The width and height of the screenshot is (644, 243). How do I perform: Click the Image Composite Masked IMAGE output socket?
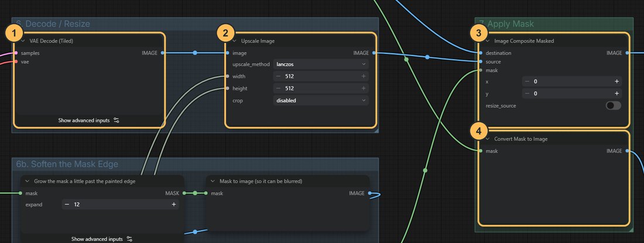(627, 53)
